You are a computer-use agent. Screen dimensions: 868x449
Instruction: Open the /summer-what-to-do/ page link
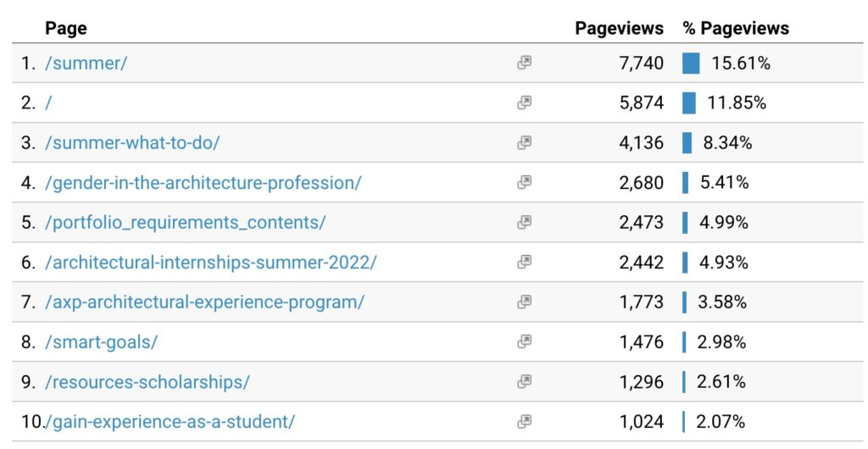click(132, 142)
